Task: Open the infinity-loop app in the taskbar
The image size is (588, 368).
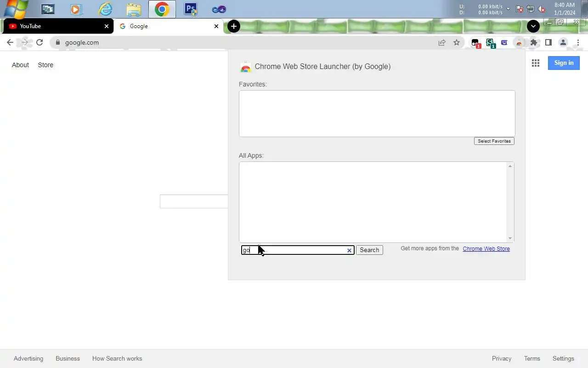Action: [x=219, y=9]
